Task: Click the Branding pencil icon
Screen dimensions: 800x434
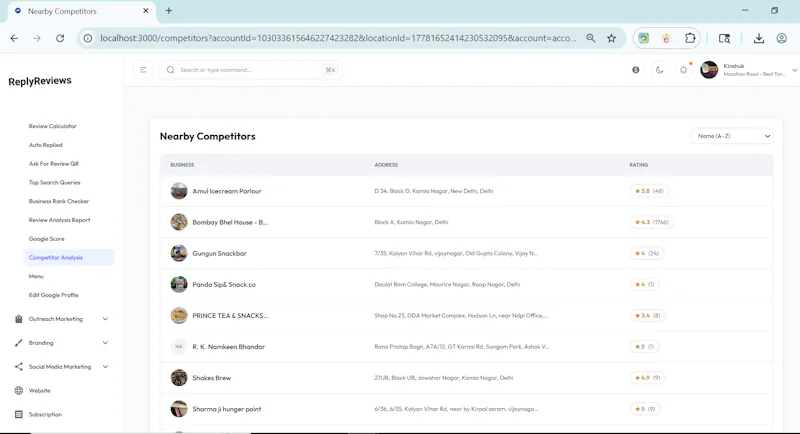Action: 19,343
